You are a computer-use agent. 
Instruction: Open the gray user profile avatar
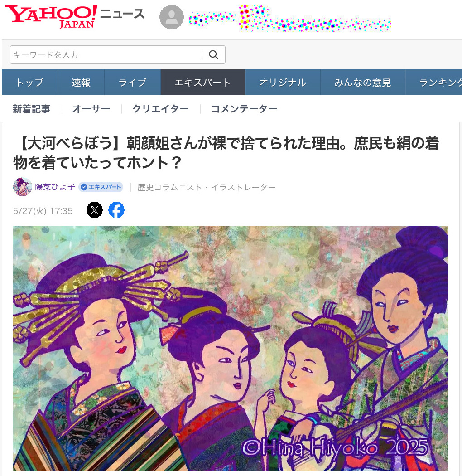(x=171, y=17)
